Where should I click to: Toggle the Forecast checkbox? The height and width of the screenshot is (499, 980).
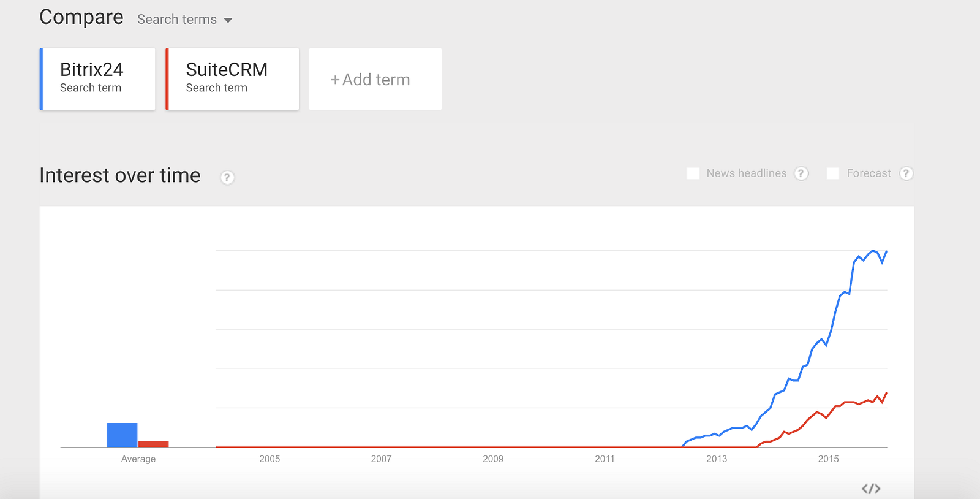click(x=832, y=173)
